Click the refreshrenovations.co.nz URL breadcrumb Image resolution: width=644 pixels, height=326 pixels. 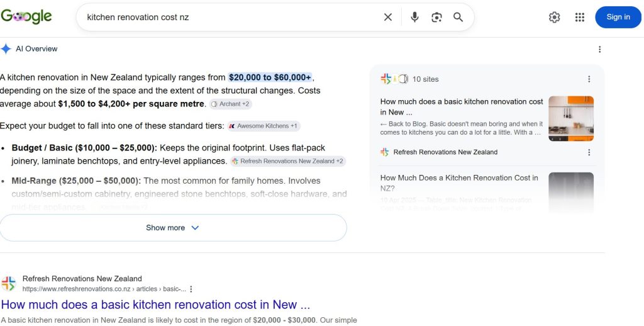pyautogui.click(x=104, y=289)
